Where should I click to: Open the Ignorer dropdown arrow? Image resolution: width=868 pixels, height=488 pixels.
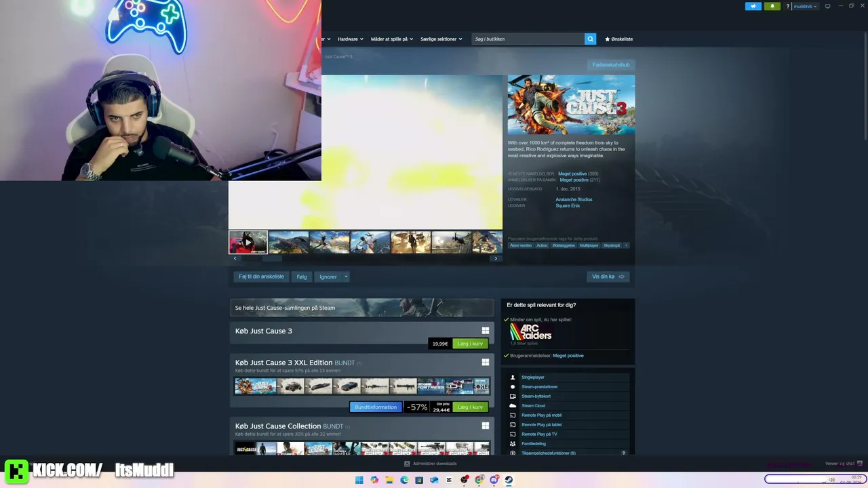point(346,277)
